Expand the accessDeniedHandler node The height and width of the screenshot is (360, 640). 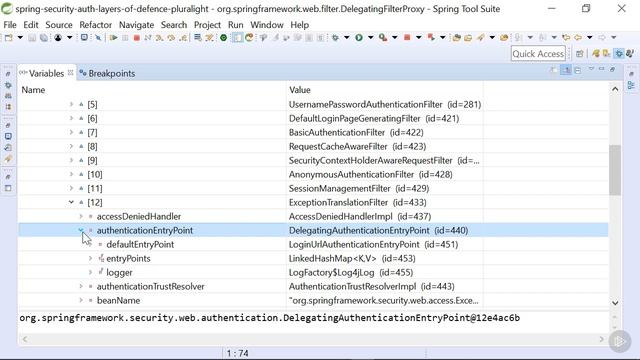point(81,216)
